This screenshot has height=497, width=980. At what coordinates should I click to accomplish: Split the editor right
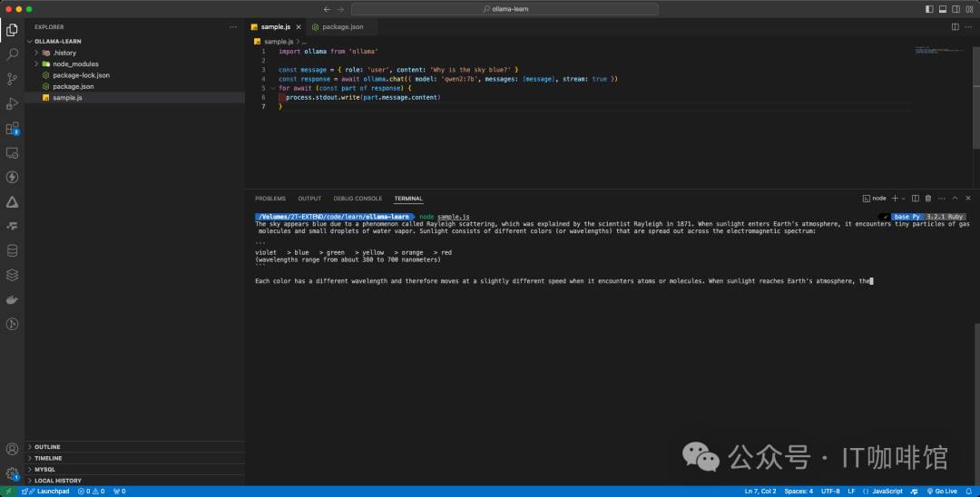click(x=955, y=27)
